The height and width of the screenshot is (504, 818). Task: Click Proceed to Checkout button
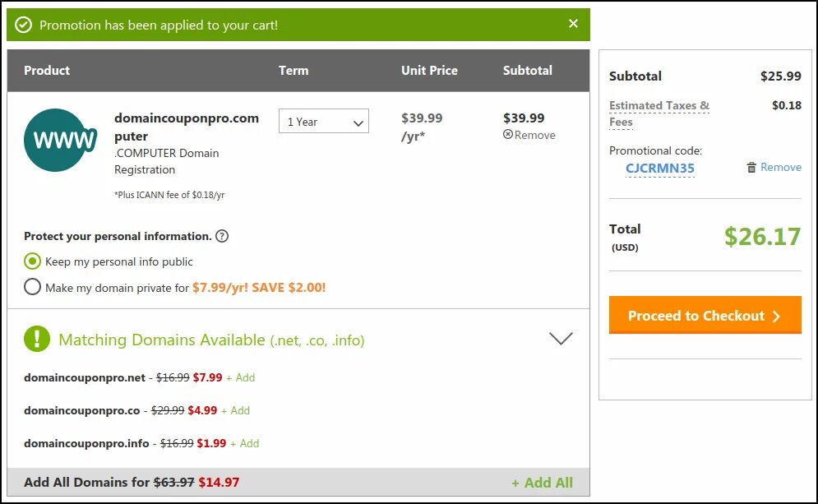click(x=705, y=316)
